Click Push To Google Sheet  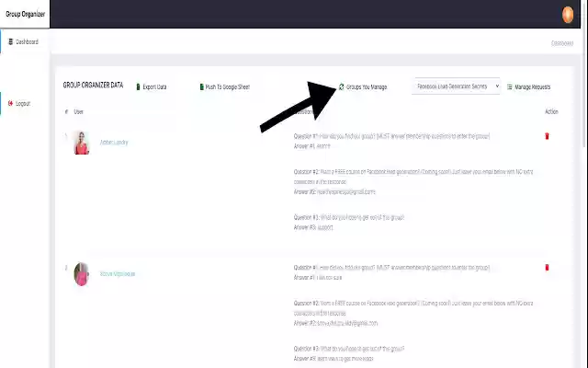[x=224, y=87]
